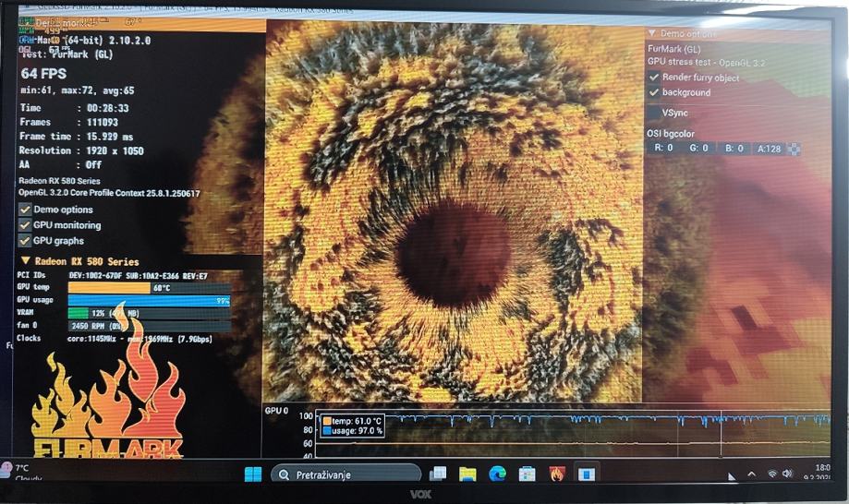Click the PCI IDs DEV:1002-67DF value
The height and width of the screenshot is (504, 849).
click(x=138, y=276)
